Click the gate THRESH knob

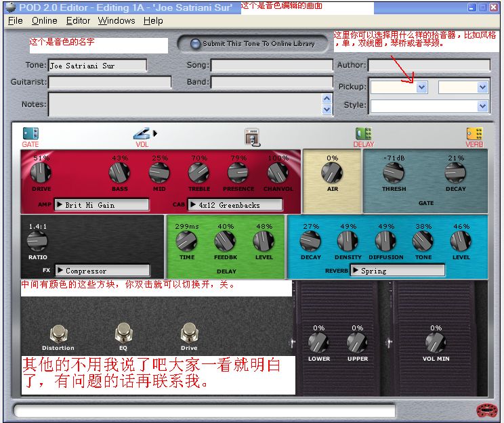click(x=394, y=173)
